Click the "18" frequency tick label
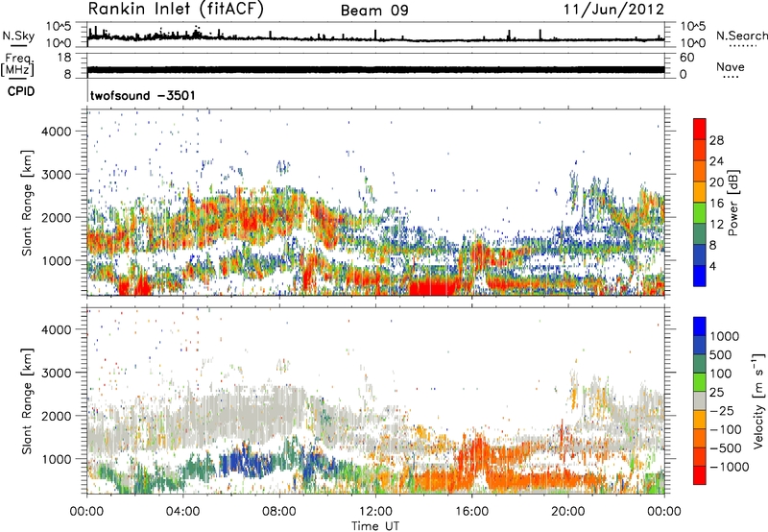This screenshot has height=532, width=768. pos(64,58)
